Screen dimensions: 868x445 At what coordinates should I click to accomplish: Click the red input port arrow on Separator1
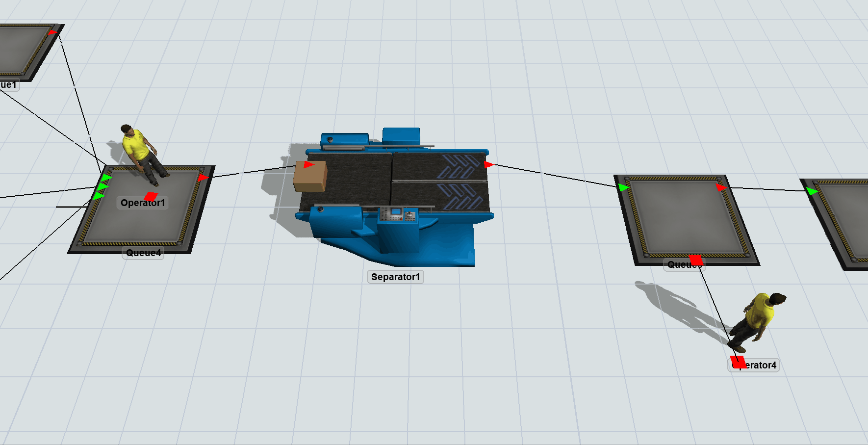click(308, 164)
